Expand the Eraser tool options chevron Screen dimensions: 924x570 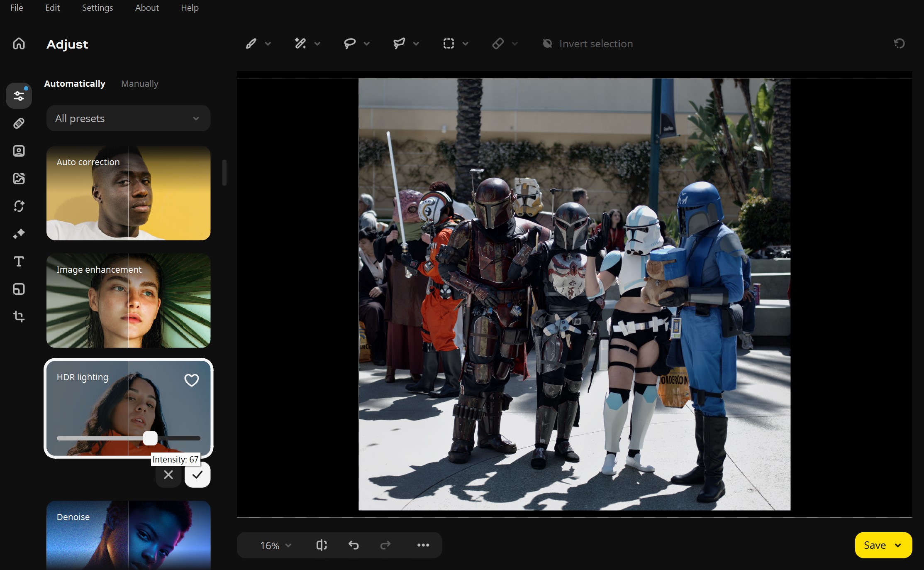[x=515, y=44]
